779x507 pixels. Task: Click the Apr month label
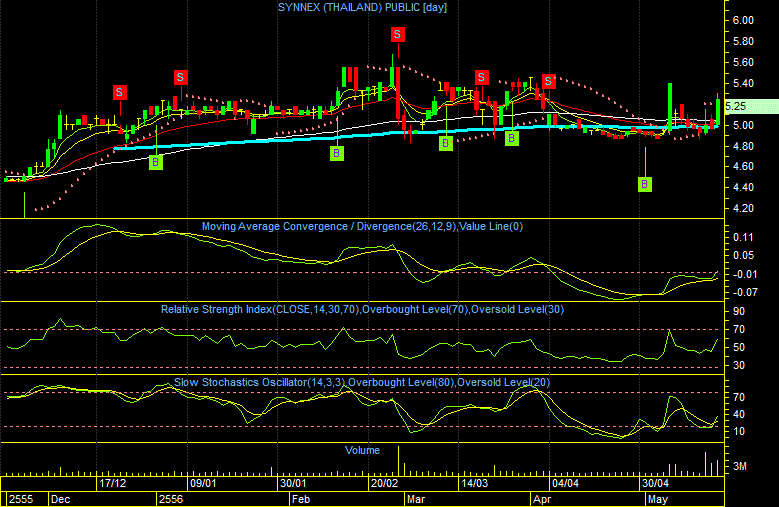[542, 499]
